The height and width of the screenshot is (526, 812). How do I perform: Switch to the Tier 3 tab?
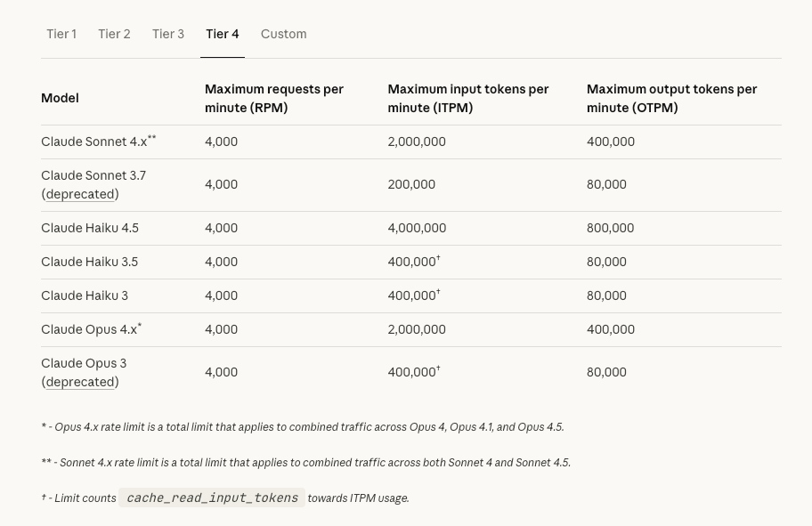167,34
